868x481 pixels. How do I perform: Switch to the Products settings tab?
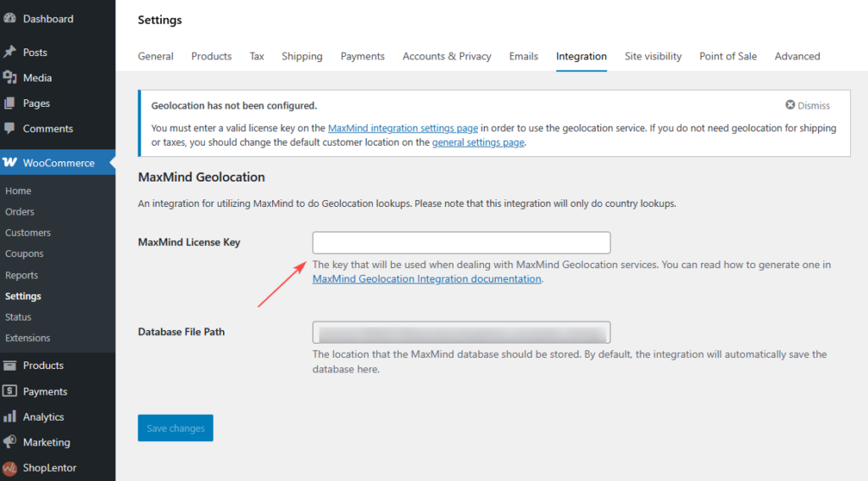211,57
